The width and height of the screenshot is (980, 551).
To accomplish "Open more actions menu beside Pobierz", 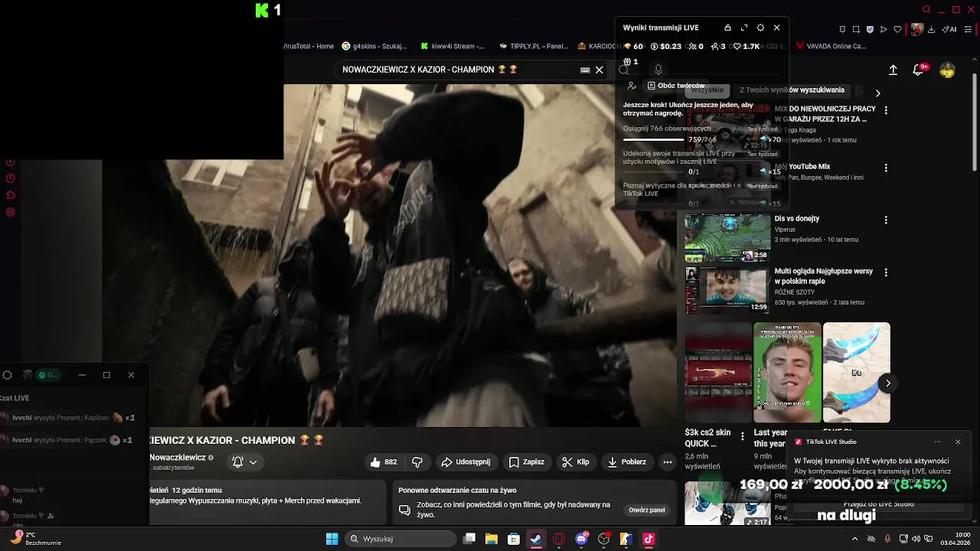I will [x=668, y=462].
